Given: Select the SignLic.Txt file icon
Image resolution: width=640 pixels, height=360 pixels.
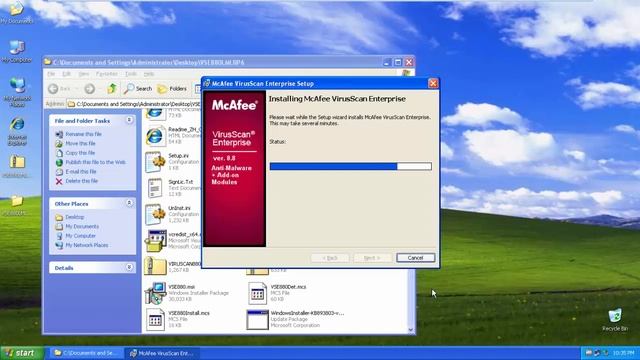Looking at the screenshot, I should (155, 188).
